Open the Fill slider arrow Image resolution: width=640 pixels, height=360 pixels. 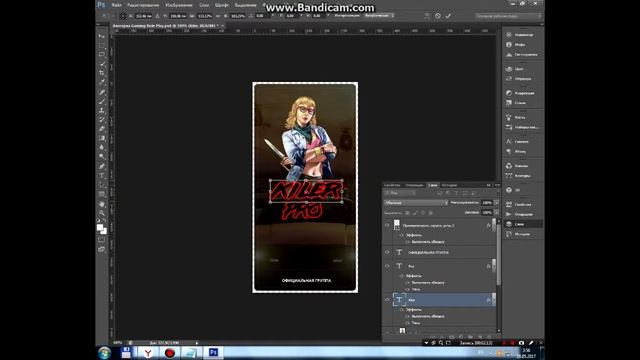coord(496,213)
